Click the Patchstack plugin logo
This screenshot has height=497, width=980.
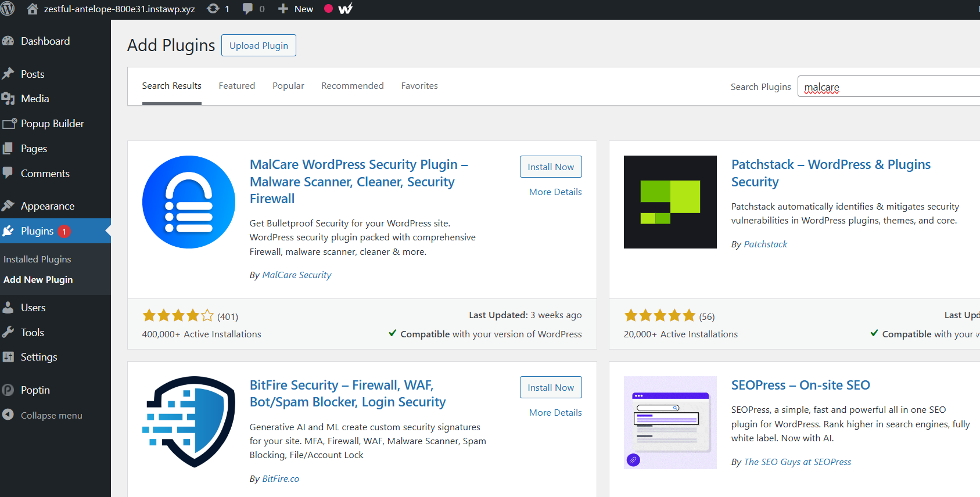pyautogui.click(x=670, y=202)
